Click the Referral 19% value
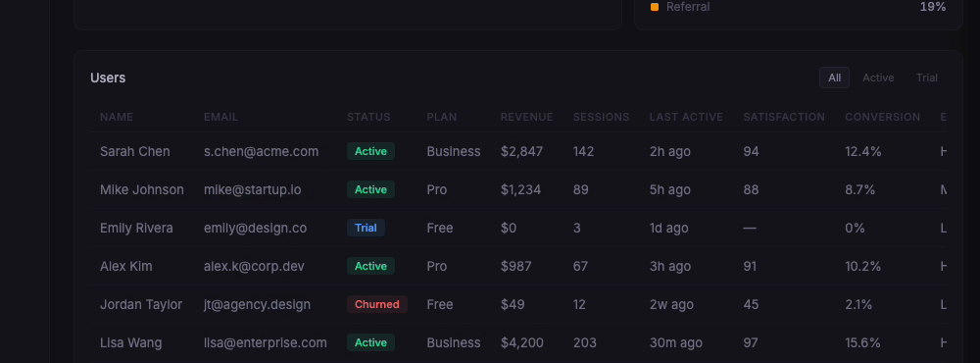980x363 pixels. [933, 7]
